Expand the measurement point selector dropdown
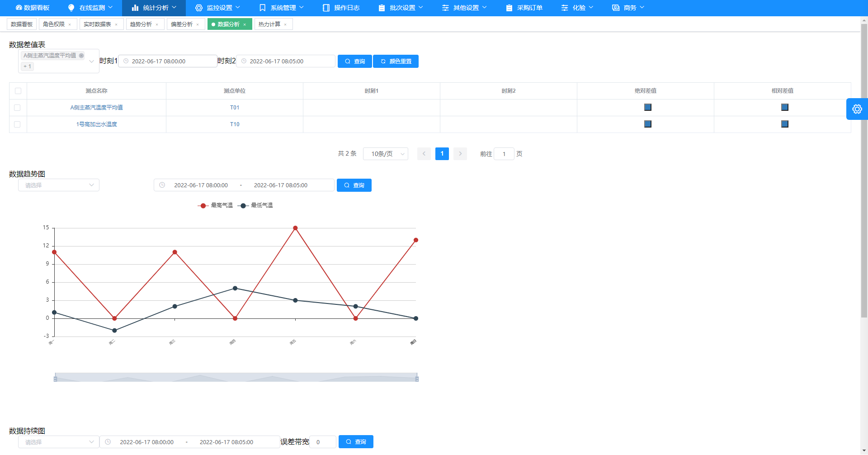 (91, 61)
